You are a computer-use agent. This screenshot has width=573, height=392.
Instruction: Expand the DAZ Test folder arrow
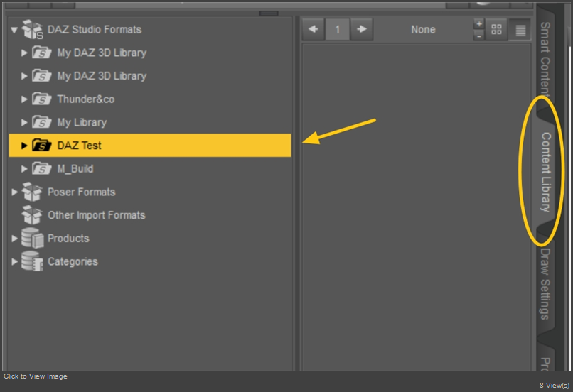[x=24, y=146]
